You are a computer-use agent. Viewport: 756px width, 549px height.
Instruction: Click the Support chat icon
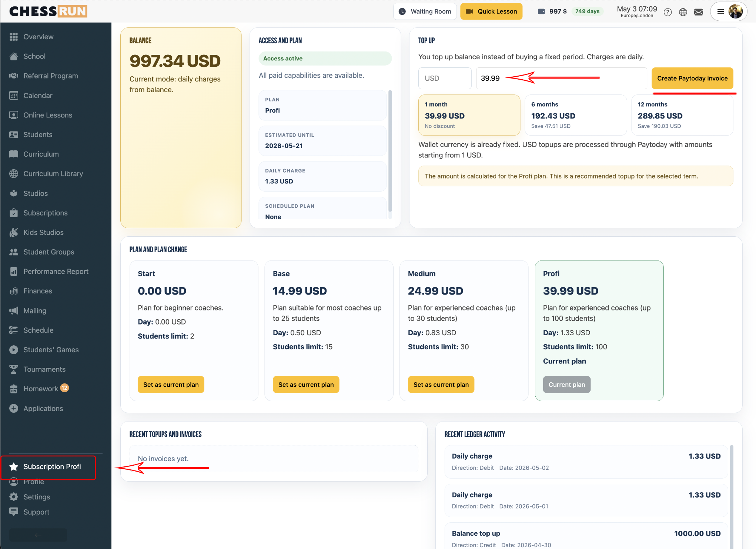(x=14, y=512)
